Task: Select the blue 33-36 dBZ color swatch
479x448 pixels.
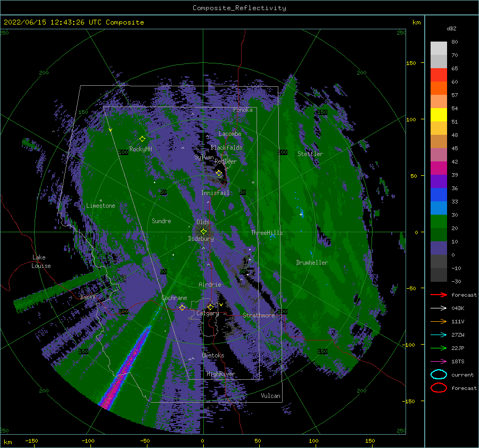Action: (x=439, y=195)
